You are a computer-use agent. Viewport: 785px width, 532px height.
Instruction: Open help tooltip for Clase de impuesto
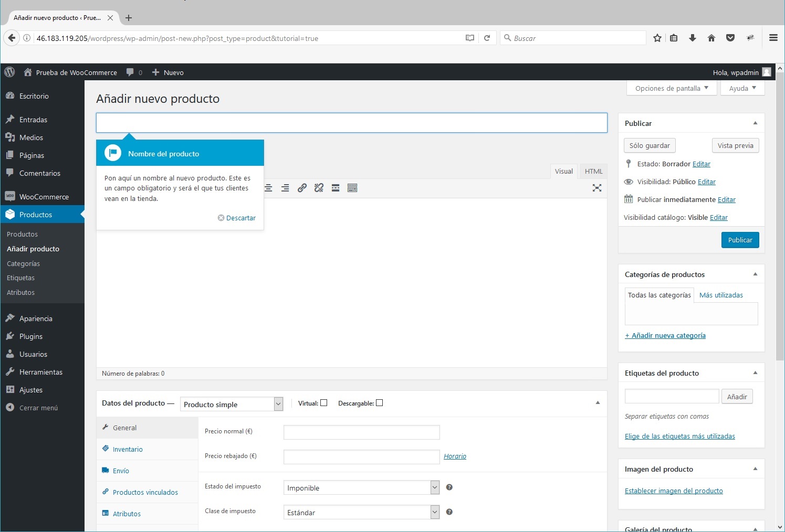[x=449, y=512]
